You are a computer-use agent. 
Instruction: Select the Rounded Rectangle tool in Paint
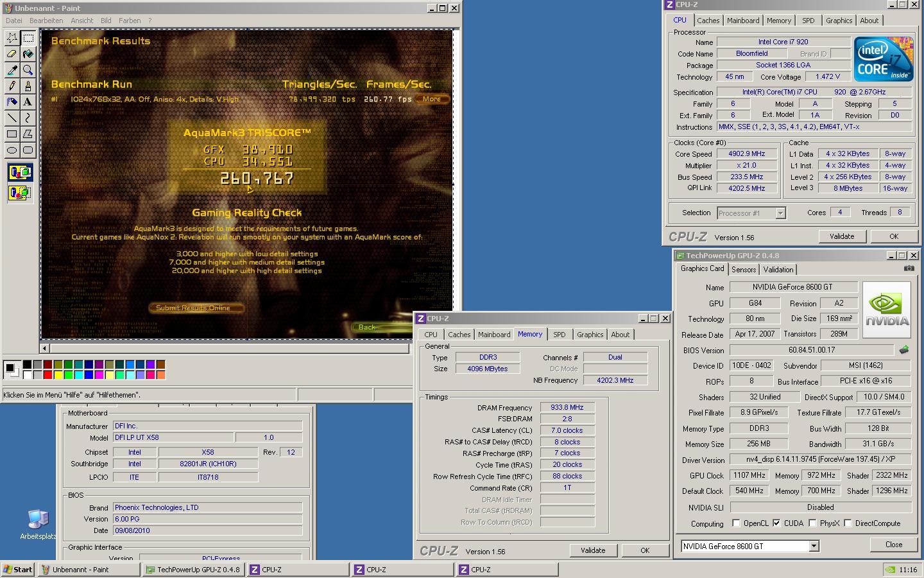pyautogui.click(x=28, y=150)
